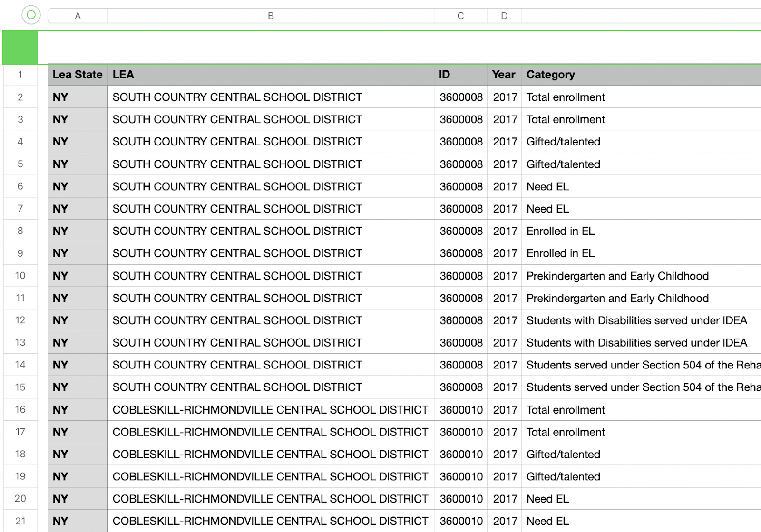The image size is (761, 532).
Task: Select year 2017 in row 20
Action: 504,499
